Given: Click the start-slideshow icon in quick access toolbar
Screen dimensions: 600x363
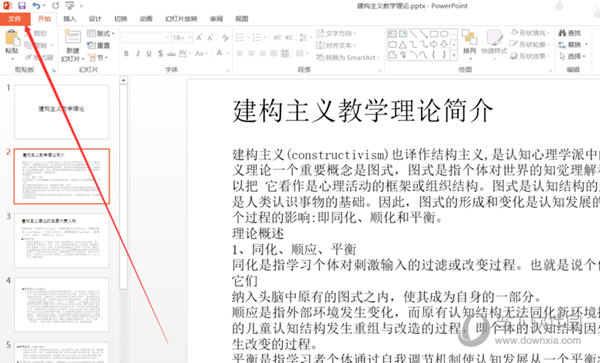Looking at the screenshot, I should pos(70,5).
